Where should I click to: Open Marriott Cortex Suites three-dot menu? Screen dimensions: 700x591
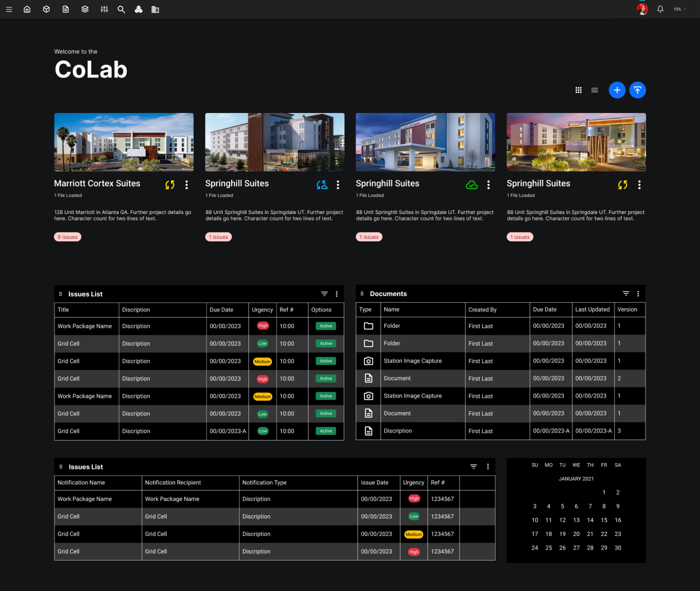186,185
